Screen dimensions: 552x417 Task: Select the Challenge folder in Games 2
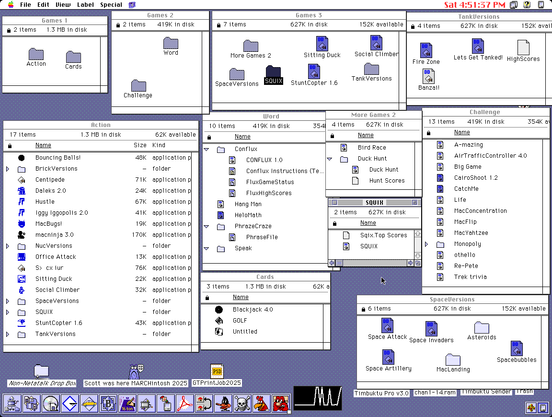tap(138, 86)
